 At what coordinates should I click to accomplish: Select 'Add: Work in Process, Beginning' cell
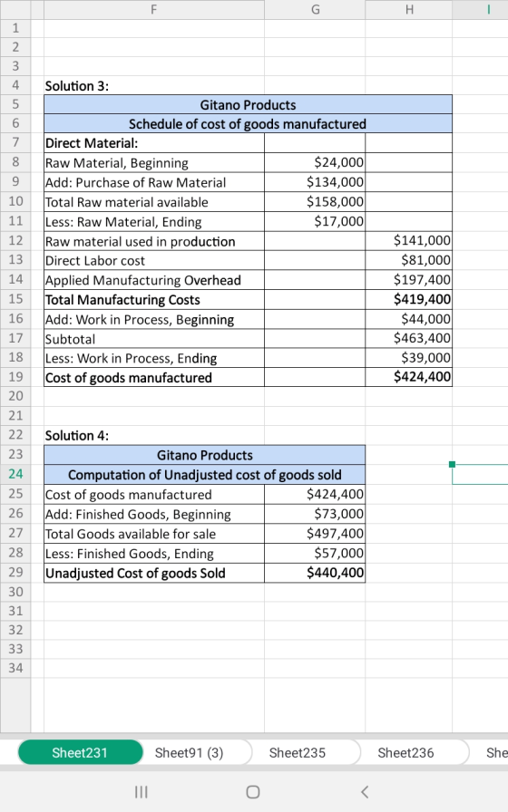click(154, 320)
